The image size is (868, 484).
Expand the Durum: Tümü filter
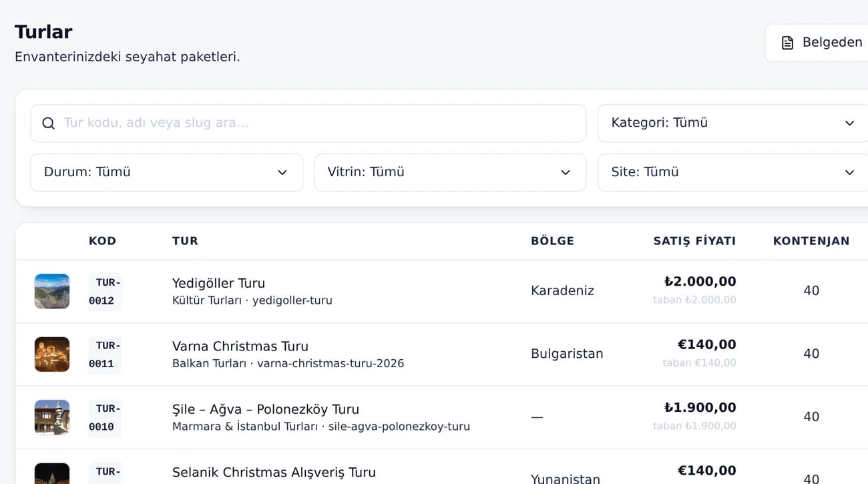pos(167,172)
